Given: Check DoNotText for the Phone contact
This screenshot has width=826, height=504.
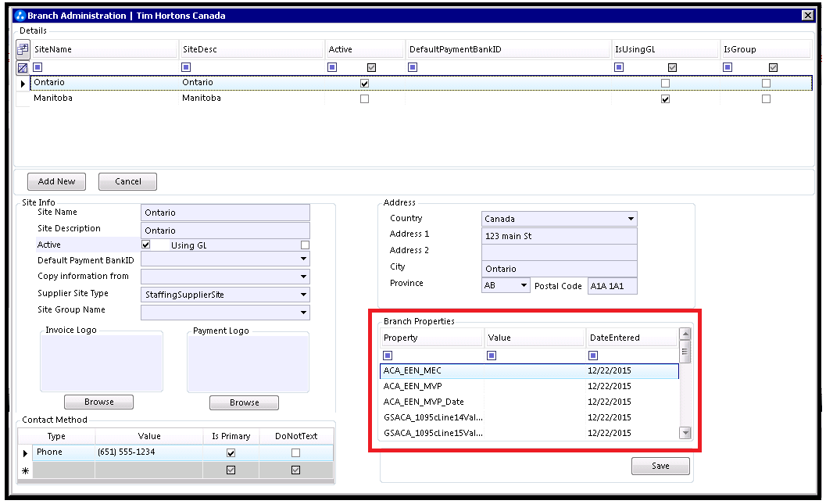Looking at the screenshot, I should coord(295,453).
